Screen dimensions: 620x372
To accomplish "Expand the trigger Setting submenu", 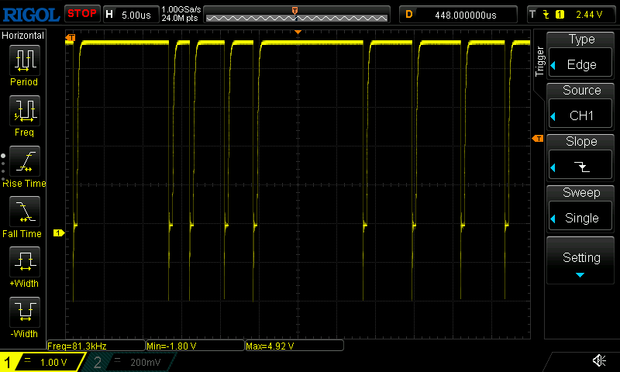I will (x=580, y=261).
